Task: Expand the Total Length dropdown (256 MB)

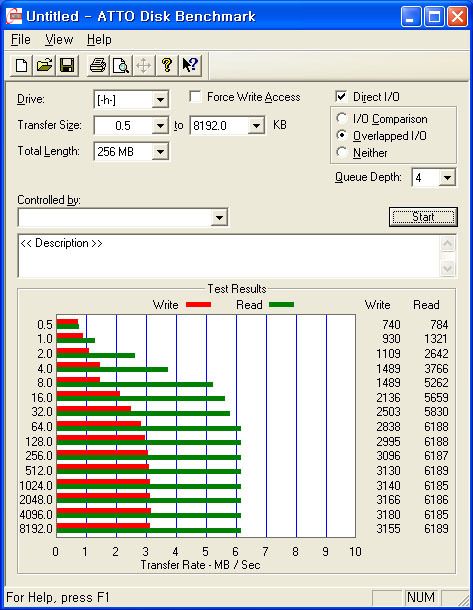Action: point(160,152)
